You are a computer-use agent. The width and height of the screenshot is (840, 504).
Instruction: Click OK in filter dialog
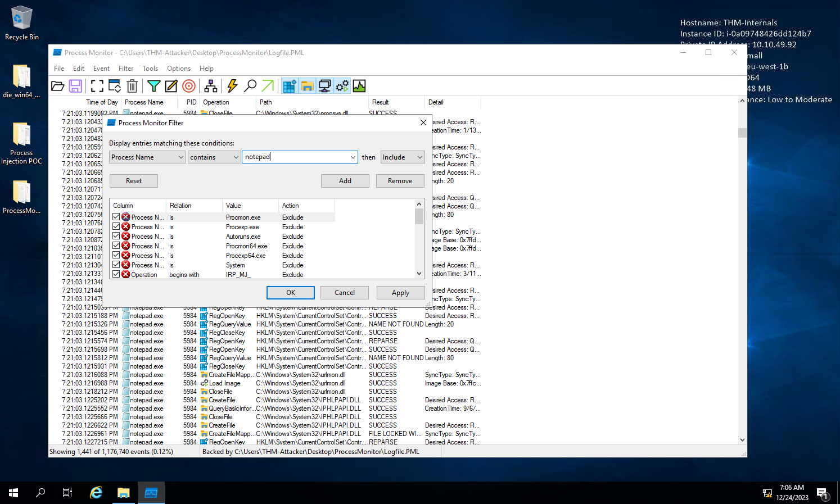coord(291,293)
